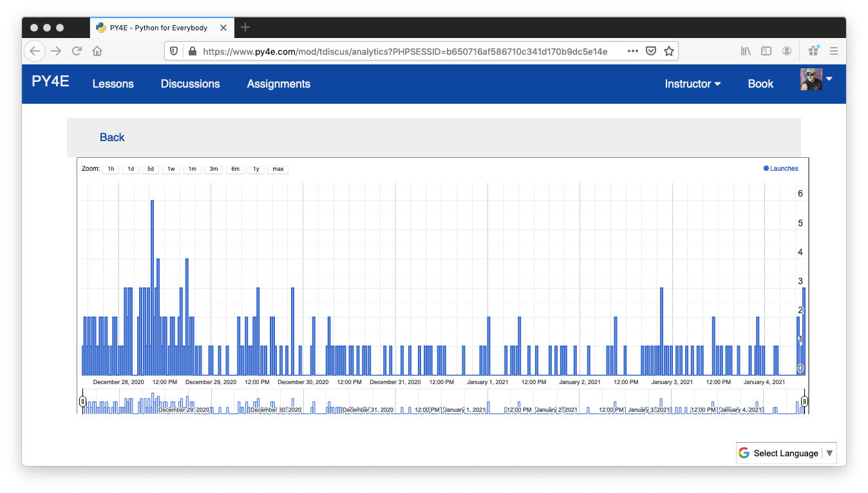Open a new tab with plus button
This screenshot has height=493, width=868.
click(x=245, y=28)
